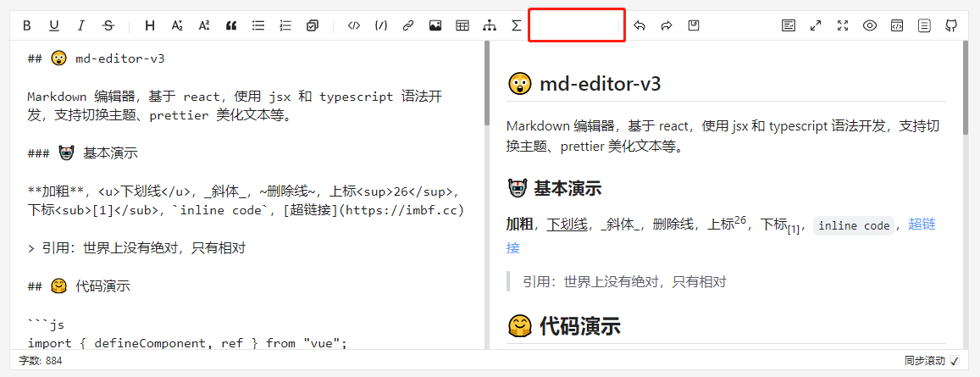Image resolution: width=980 pixels, height=377 pixels.
Task: Open the formula (sigma) tool
Action: (516, 25)
